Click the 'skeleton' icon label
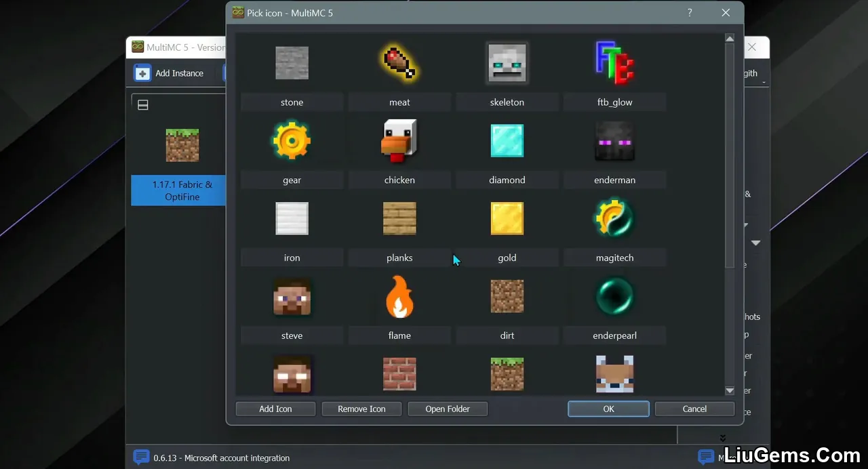 click(507, 102)
